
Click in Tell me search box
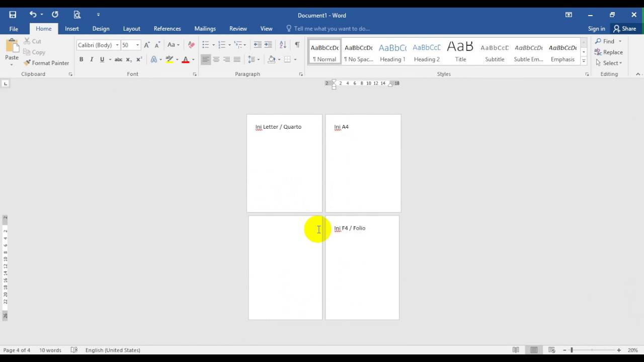point(332,29)
